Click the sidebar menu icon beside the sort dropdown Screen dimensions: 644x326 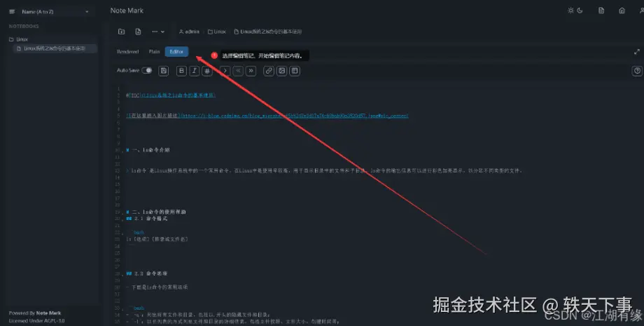point(13,12)
